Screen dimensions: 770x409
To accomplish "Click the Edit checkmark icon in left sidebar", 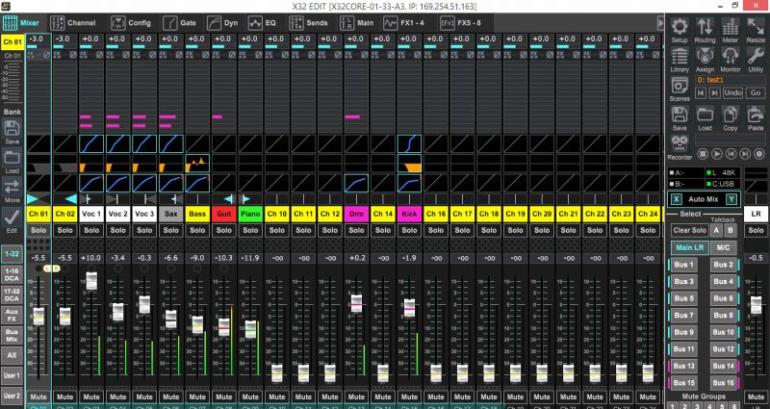I will coord(12,217).
